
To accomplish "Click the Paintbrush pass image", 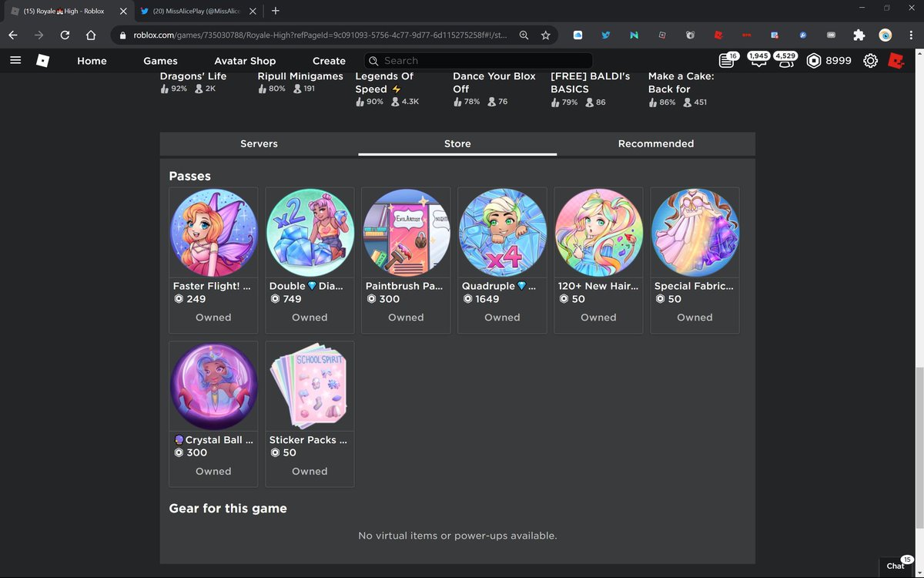I will 406,232.
